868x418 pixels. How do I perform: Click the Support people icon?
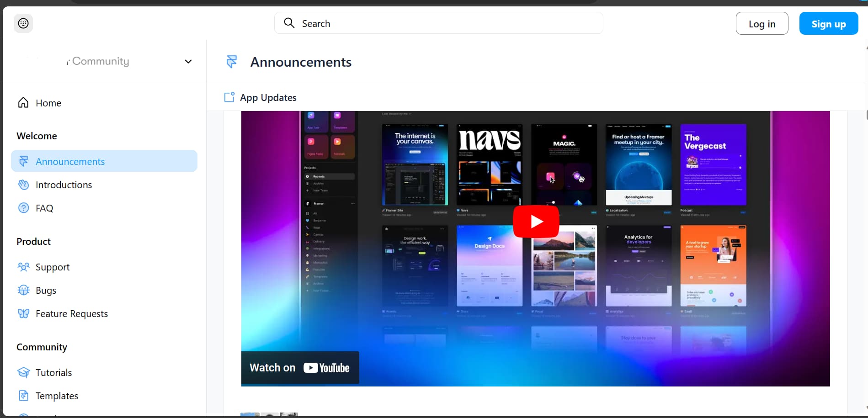23,267
